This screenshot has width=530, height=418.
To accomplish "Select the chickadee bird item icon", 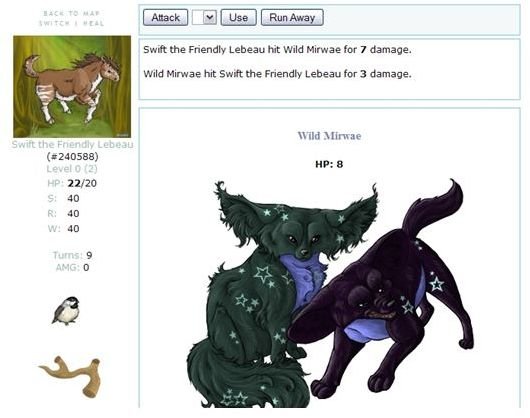I will coord(66,311).
